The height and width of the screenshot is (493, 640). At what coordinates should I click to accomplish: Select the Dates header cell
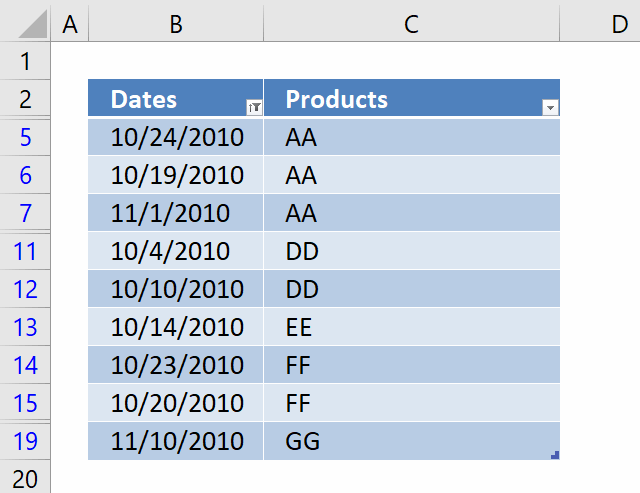[x=176, y=98]
